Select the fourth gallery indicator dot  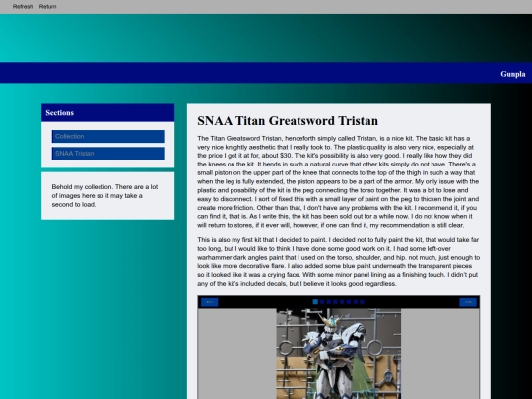click(x=335, y=302)
